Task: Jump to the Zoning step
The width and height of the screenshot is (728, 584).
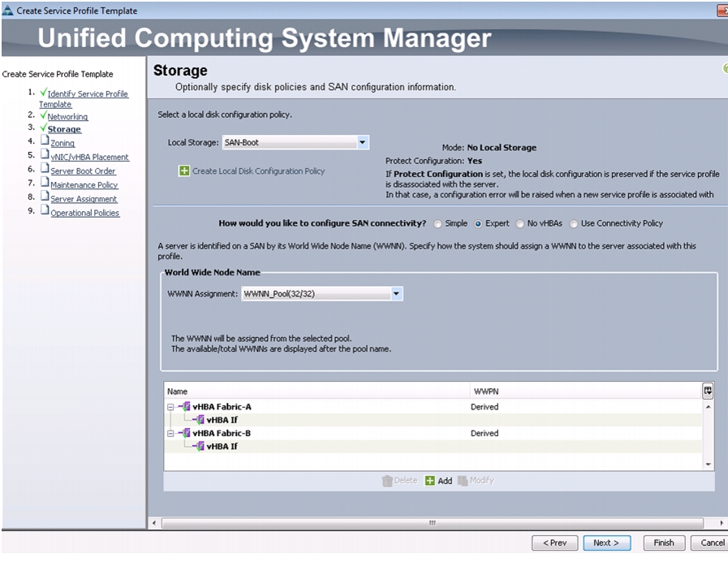Action: click(x=62, y=143)
